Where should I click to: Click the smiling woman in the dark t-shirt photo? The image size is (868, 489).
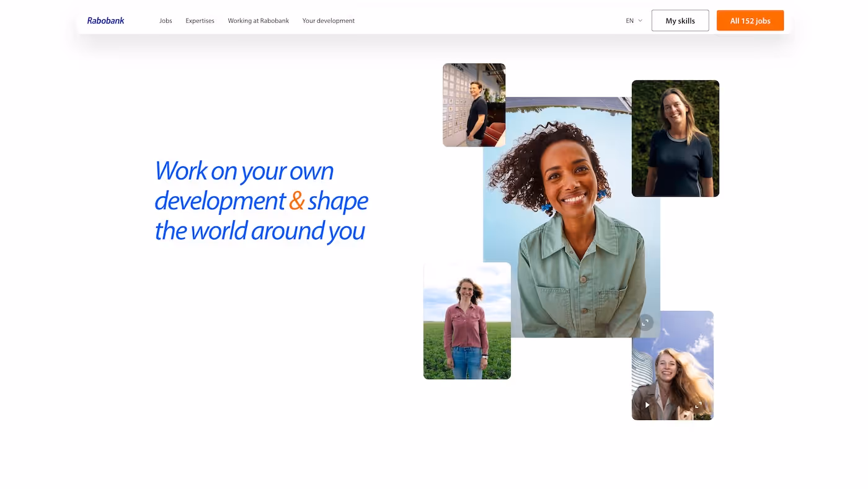tap(675, 138)
